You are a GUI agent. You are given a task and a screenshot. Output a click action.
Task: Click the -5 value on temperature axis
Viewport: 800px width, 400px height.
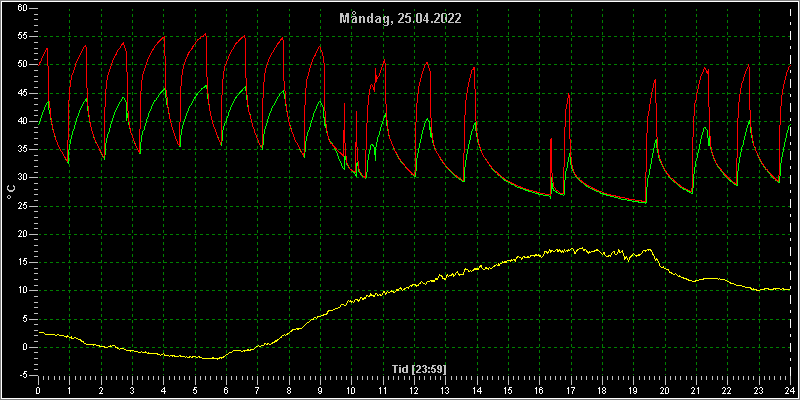pyautogui.click(x=21, y=376)
